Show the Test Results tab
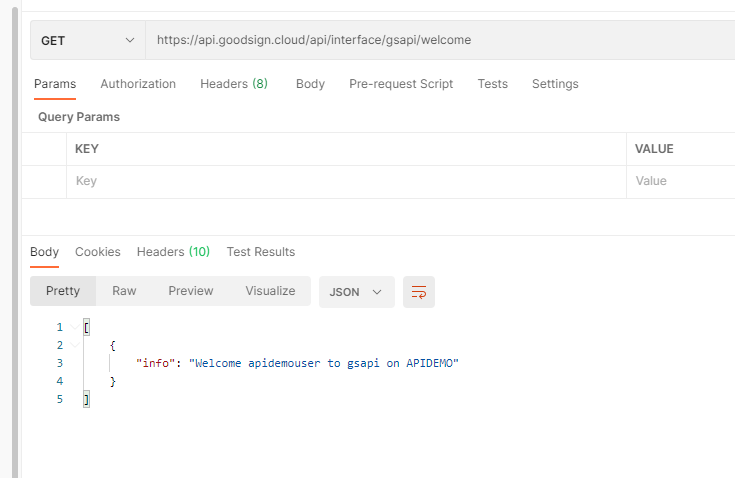 [x=261, y=252]
